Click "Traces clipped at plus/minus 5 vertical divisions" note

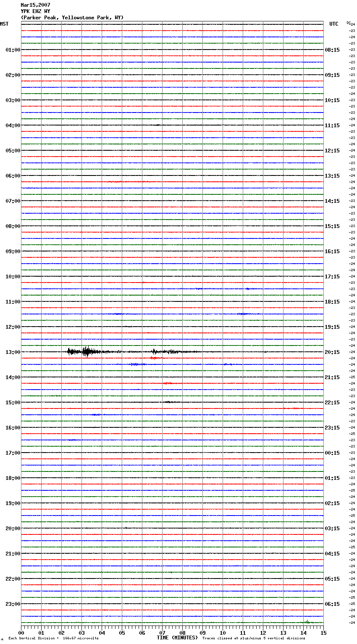tap(254, 639)
